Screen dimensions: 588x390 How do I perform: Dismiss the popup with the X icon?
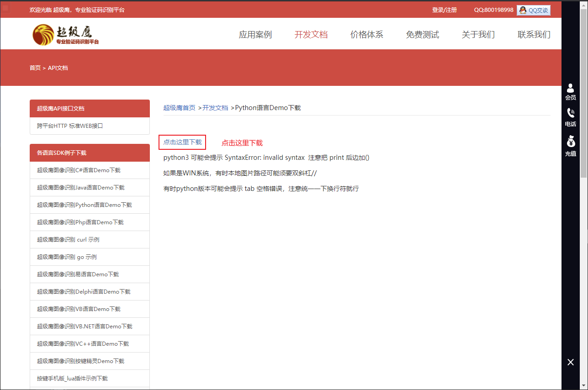(570, 362)
